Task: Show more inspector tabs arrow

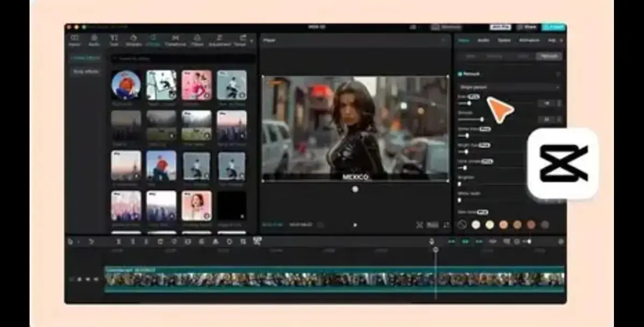Action: pos(561,40)
